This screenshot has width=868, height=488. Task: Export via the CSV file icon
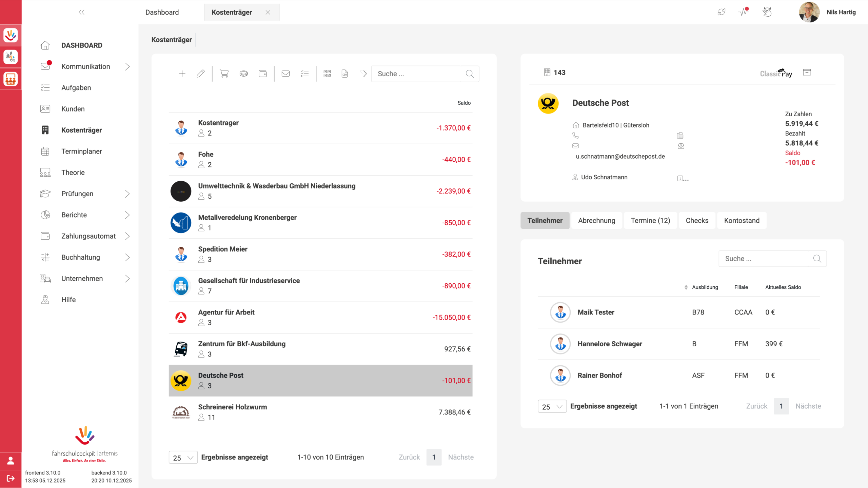[344, 74]
